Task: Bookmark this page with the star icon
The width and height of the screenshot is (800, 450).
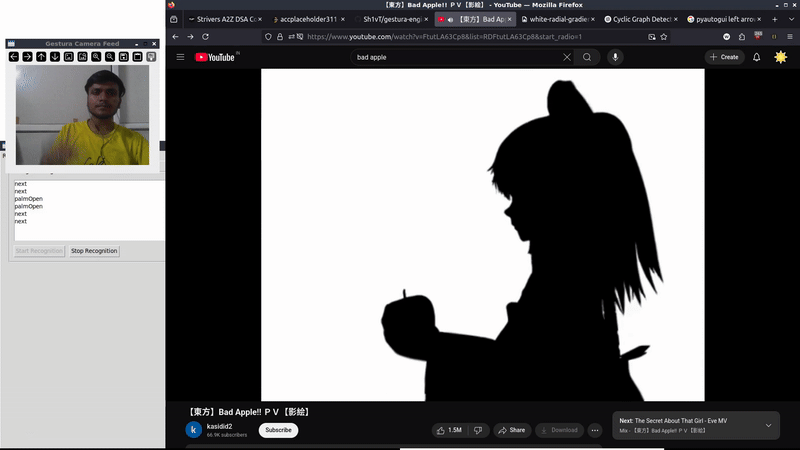Action: click(664, 37)
